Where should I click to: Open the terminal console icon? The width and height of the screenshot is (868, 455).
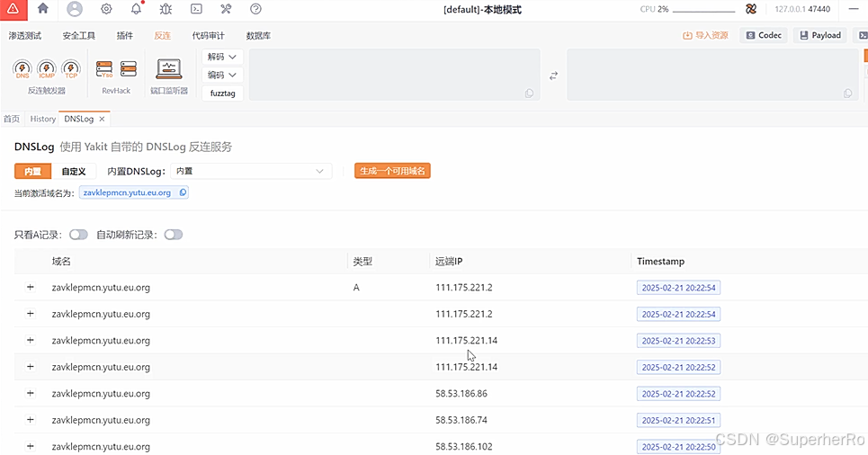point(196,9)
